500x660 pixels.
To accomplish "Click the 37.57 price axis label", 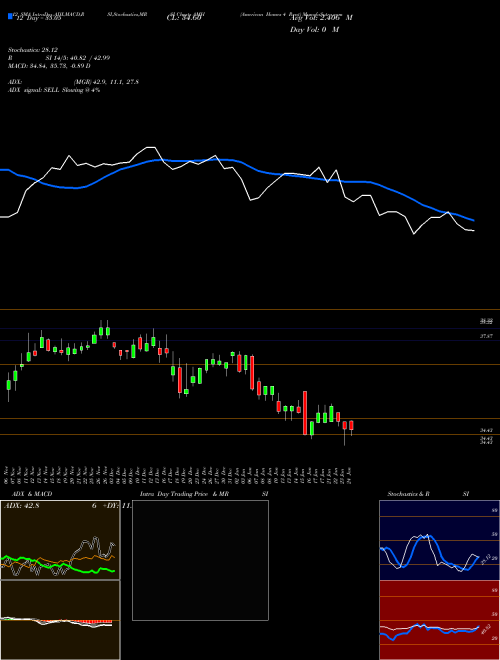I will [x=486, y=336].
